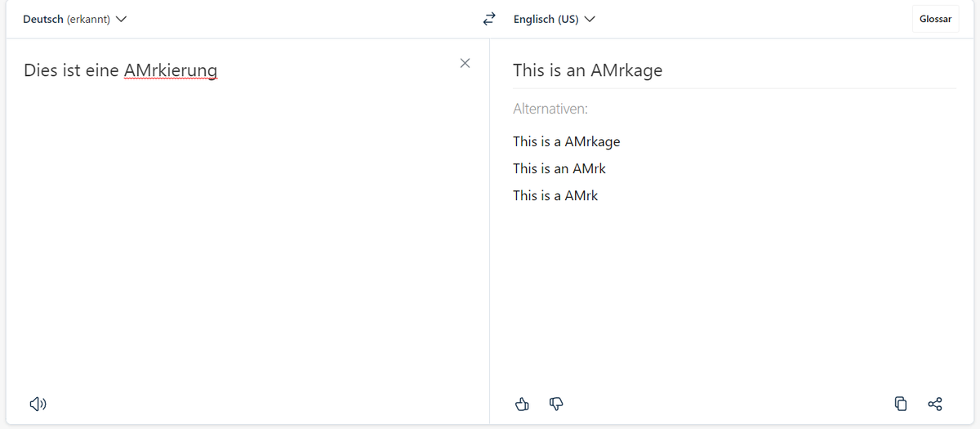The height and width of the screenshot is (429, 980).
Task: Select alternative "This is a AMrkage"
Action: (567, 141)
